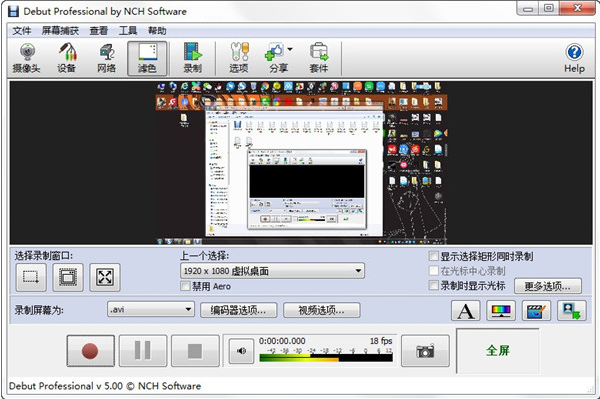Toggle the 录制时显示光标 checkbox
600x399 pixels.
click(434, 285)
